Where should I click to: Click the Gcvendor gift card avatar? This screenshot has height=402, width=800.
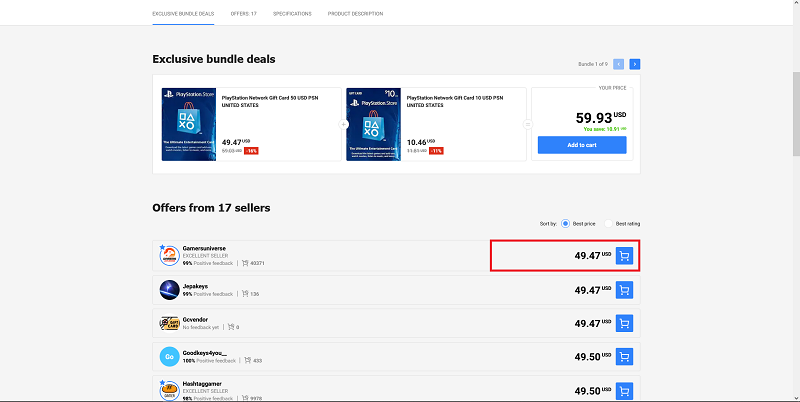pos(170,323)
